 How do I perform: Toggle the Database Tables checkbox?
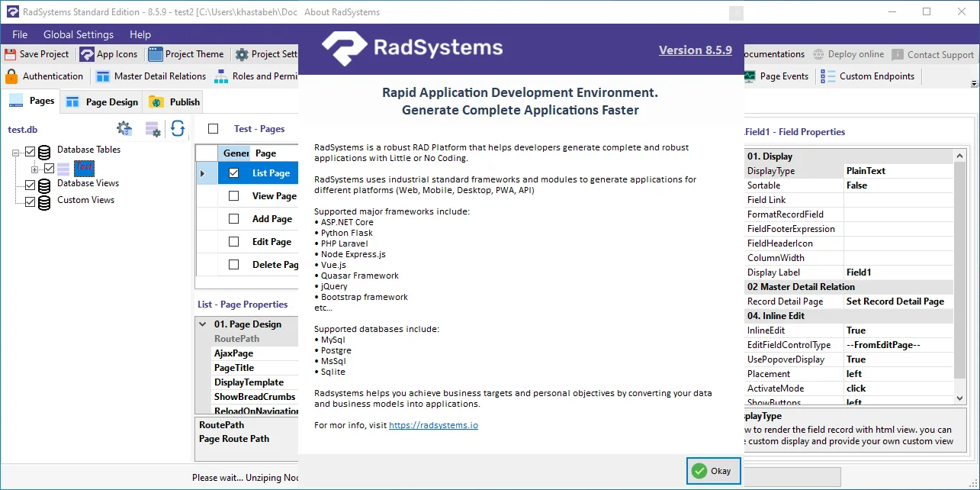pyautogui.click(x=31, y=151)
